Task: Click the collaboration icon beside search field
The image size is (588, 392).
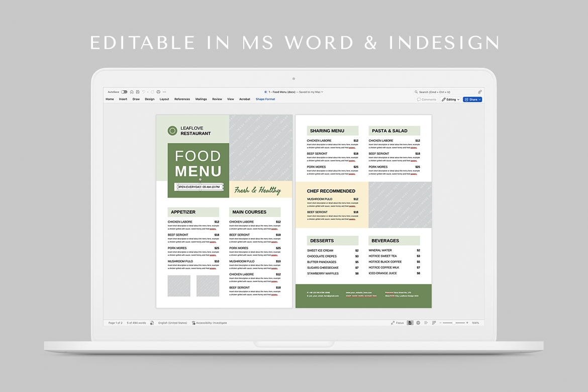Action: (479, 92)
